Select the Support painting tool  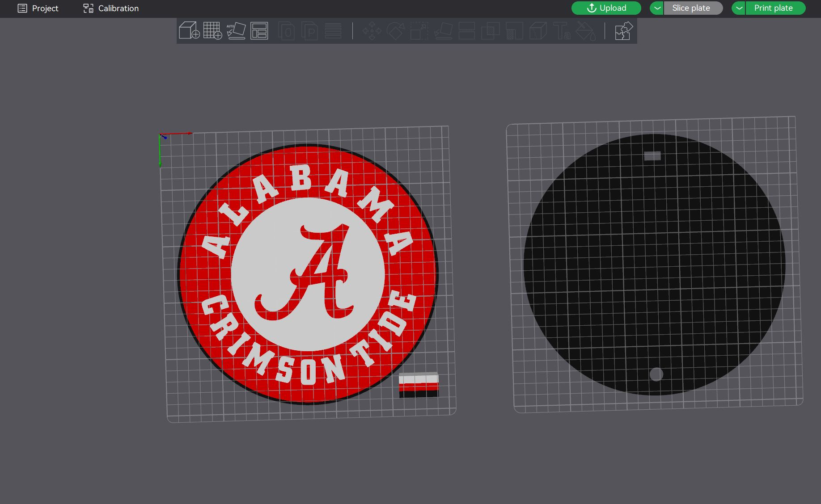(x=514, y=31)
